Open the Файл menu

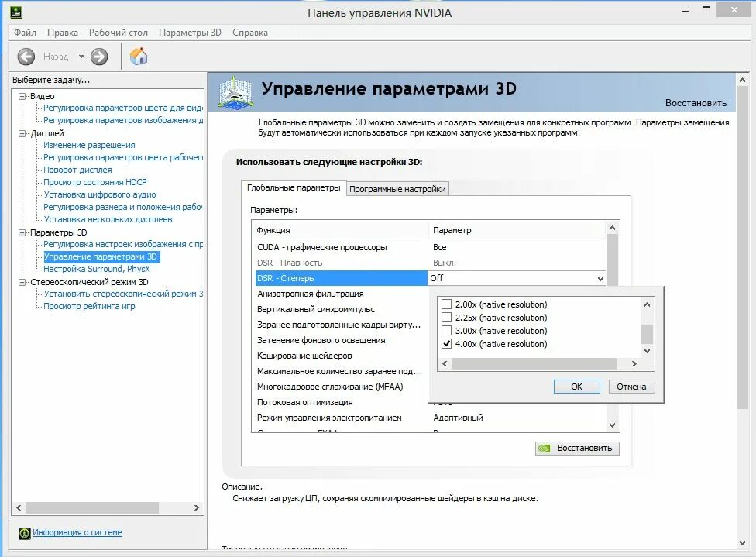25,33
